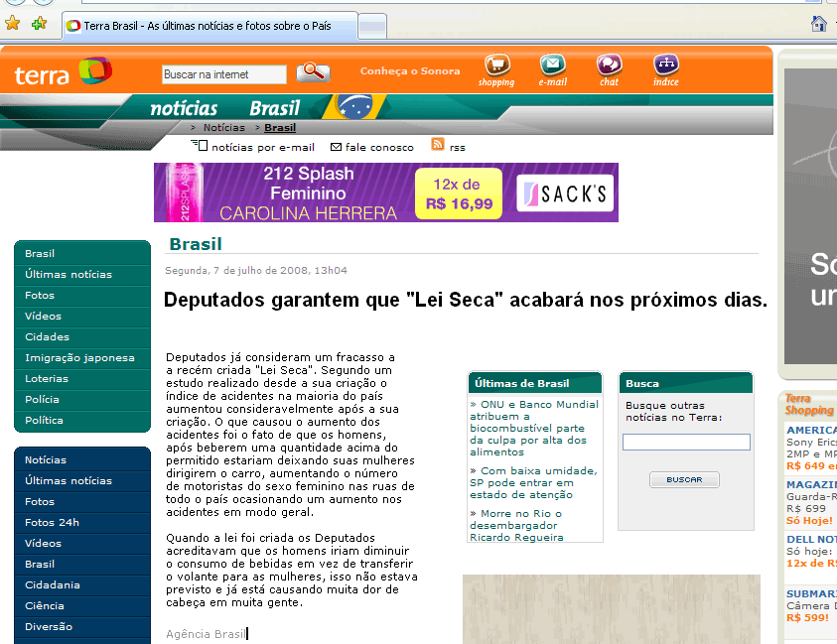Open the Morre no Rio o desembargador link
This screenshot has width=837, height=644.
click(516, 526)
